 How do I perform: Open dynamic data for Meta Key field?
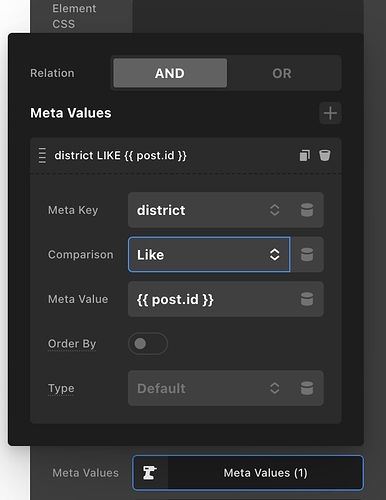(307, 210)
